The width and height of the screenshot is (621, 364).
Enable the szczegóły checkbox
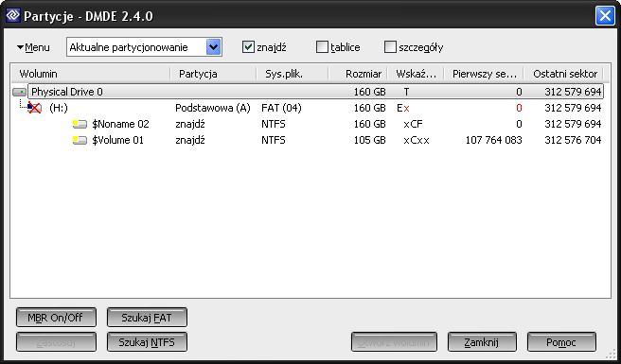pyautogui.click(x=390, y=47)
